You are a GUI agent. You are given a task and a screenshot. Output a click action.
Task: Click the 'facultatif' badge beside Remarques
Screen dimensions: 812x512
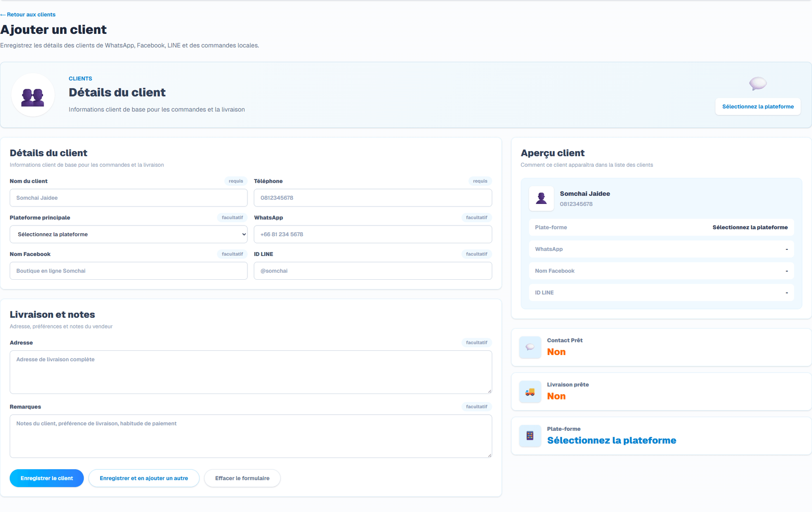click(x=477, y=407)
